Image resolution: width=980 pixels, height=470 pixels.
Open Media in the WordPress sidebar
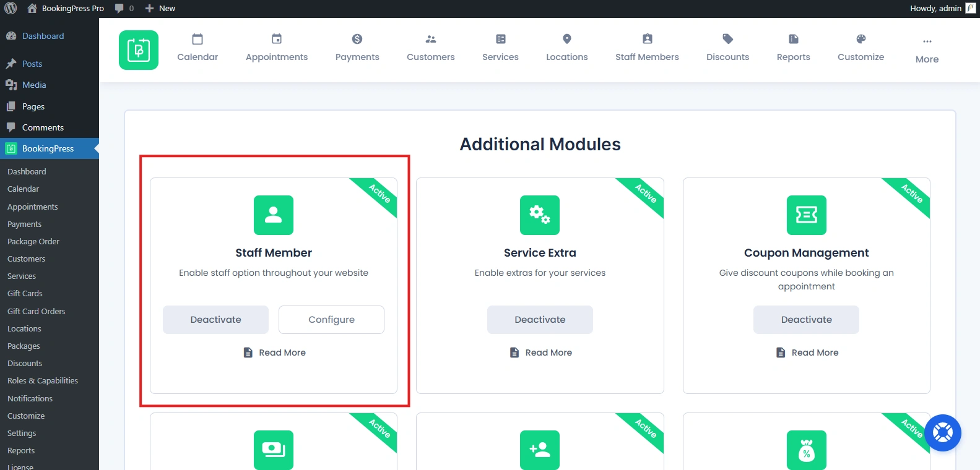[50, 85]
